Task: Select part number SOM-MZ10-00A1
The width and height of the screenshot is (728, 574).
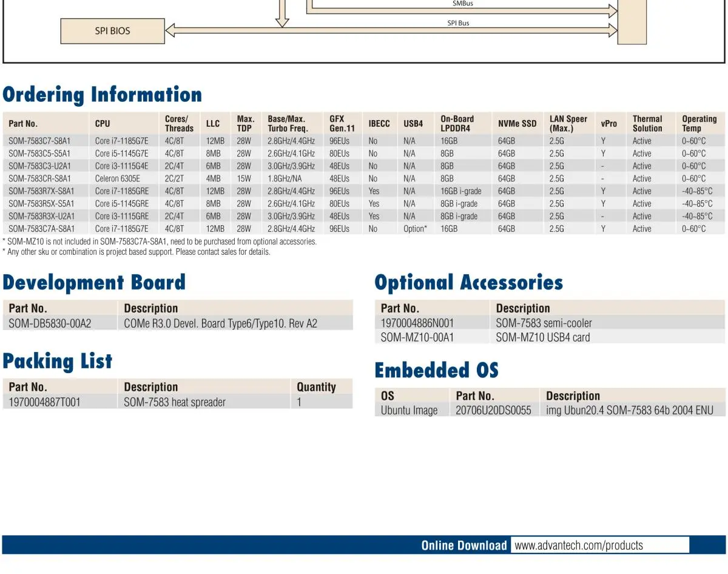Action: tap(417, 337)
